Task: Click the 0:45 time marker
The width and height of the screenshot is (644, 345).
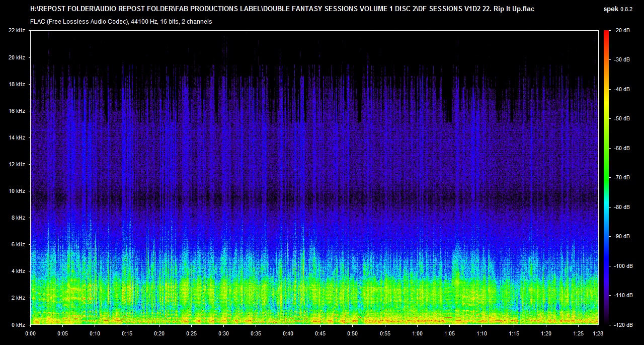Action: pyautogui.click(x=320, y=334)
